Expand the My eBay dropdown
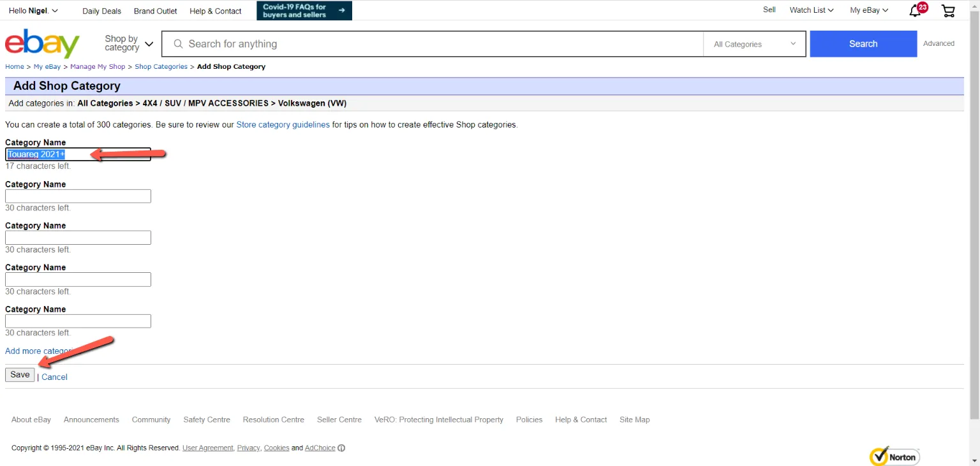This screenshot has width=980, height=466. (x=869, y=10)
